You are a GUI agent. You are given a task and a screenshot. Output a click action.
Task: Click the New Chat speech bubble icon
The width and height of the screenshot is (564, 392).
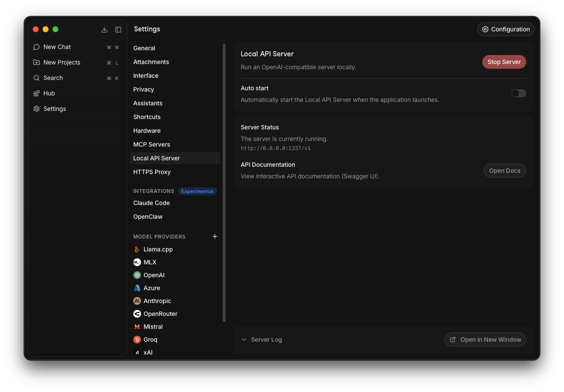pos(37,47)
